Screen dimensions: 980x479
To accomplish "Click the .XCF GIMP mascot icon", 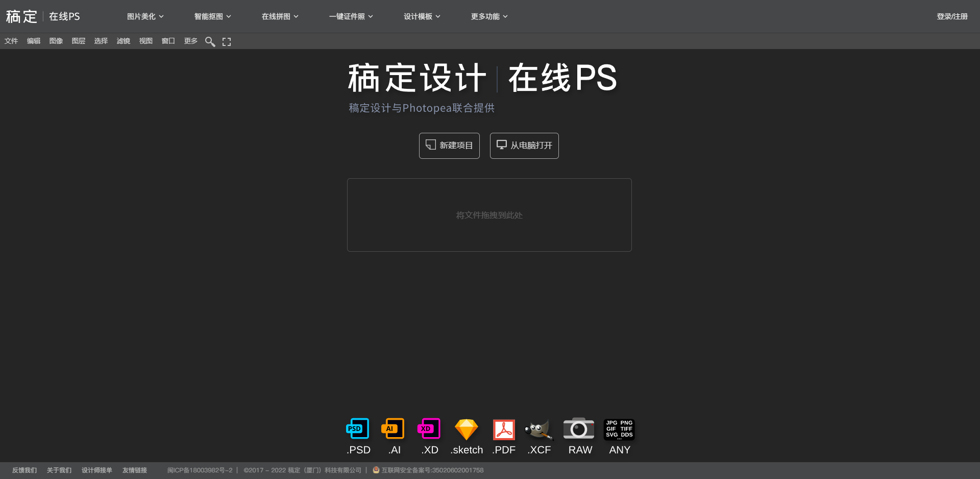I will [539, 429].
